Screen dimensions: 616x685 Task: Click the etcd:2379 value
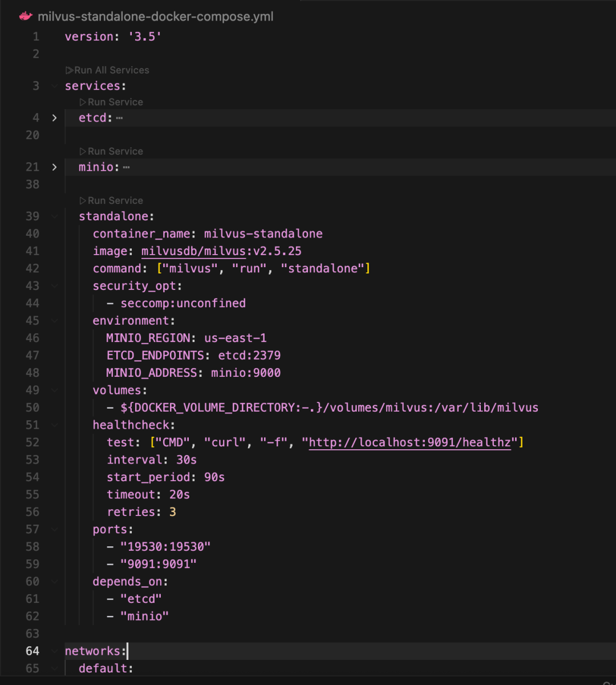(x=249, y=355)
